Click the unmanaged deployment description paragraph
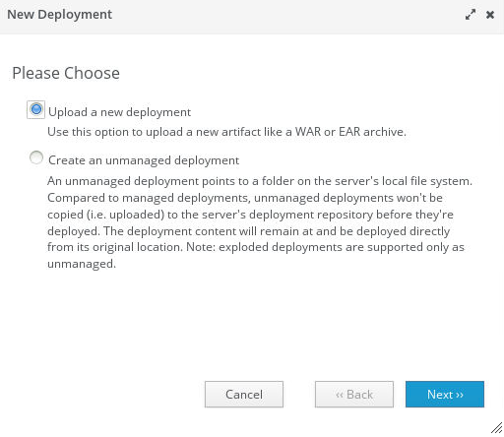This screenshot has width=504, height=437. point(260,222)
